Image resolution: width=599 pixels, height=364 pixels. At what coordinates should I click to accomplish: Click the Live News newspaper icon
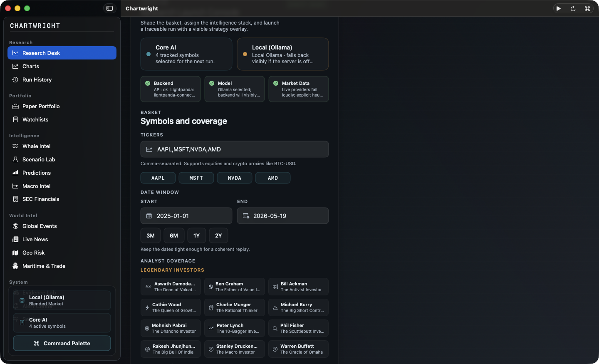(x=15, y=239)
